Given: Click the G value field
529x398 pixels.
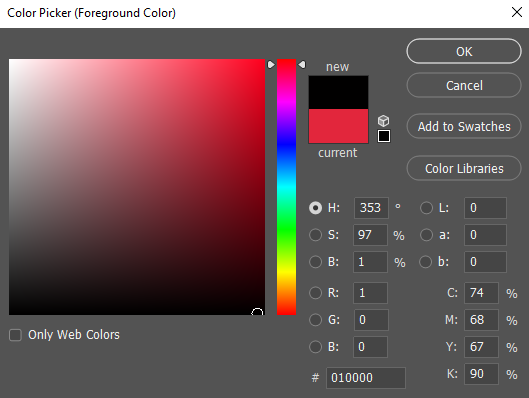Looking at the screenshot, I should point(371,320).
